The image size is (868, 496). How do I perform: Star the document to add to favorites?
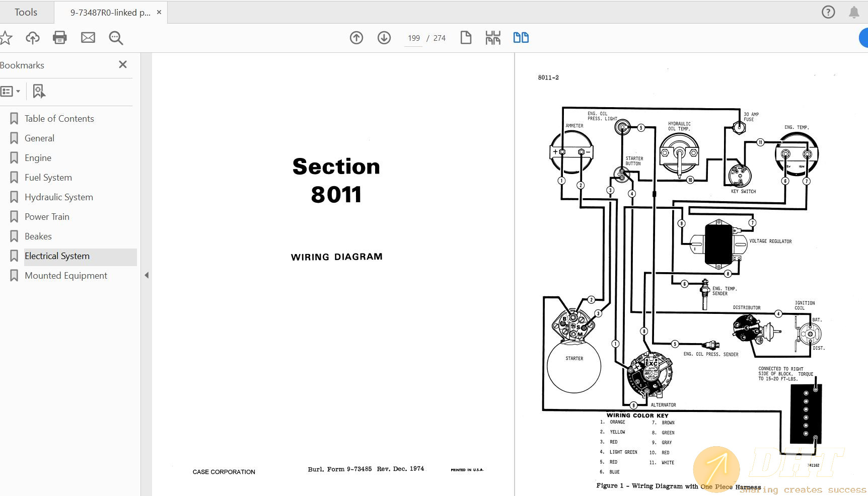[x=6, y=37]
